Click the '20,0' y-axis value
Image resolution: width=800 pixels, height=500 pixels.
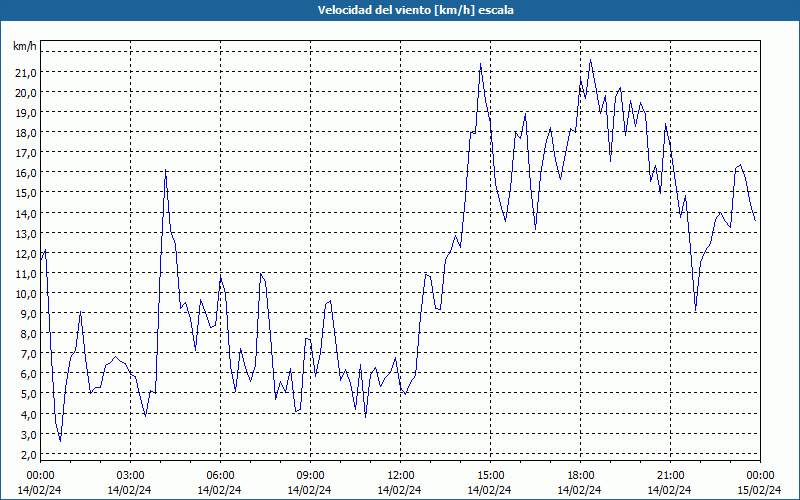[x=26, y=93]
